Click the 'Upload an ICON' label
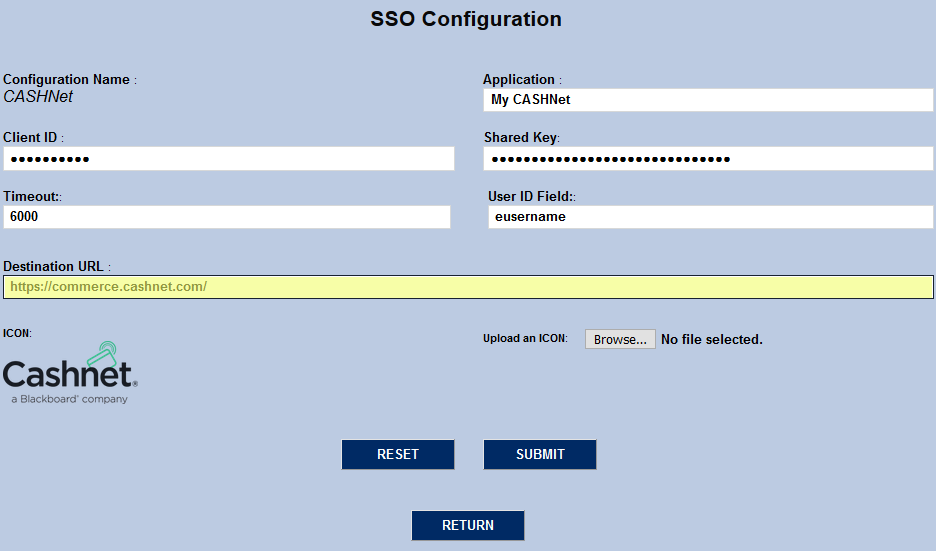 pos(525,339)
